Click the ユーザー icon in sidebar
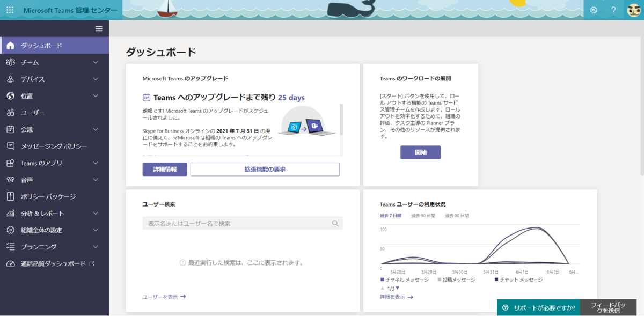644x316 pixels. tap(10, 113)
